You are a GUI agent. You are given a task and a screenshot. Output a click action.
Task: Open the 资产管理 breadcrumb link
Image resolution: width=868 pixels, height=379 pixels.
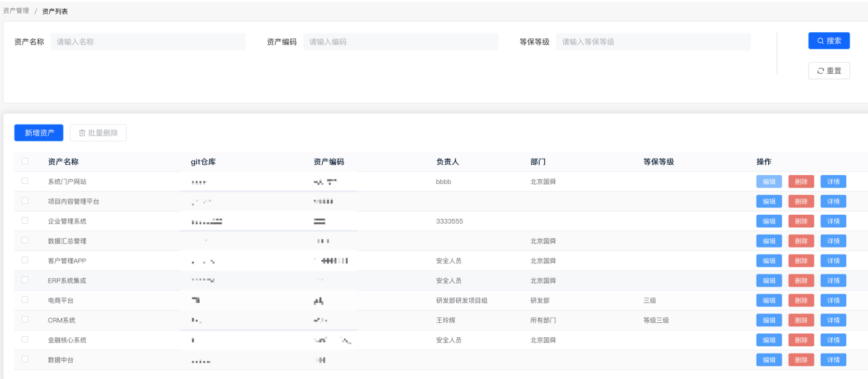pyautogui.click(x=16, y=11)
